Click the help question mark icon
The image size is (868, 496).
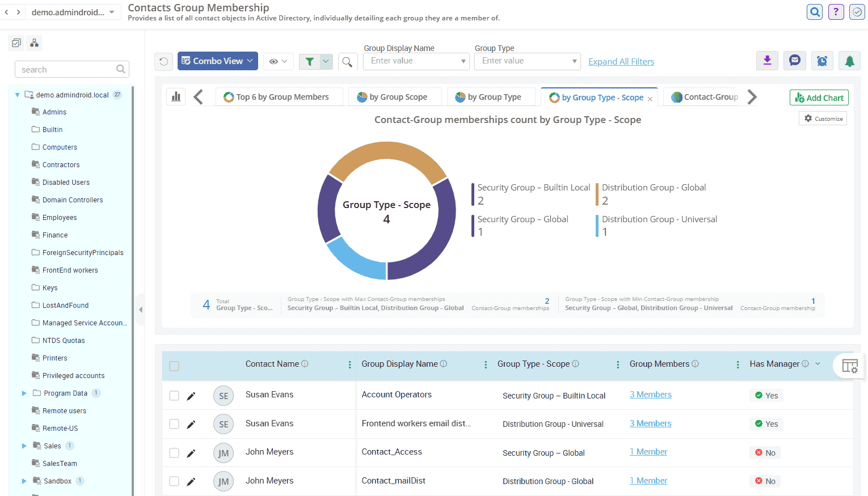(836, 12)
